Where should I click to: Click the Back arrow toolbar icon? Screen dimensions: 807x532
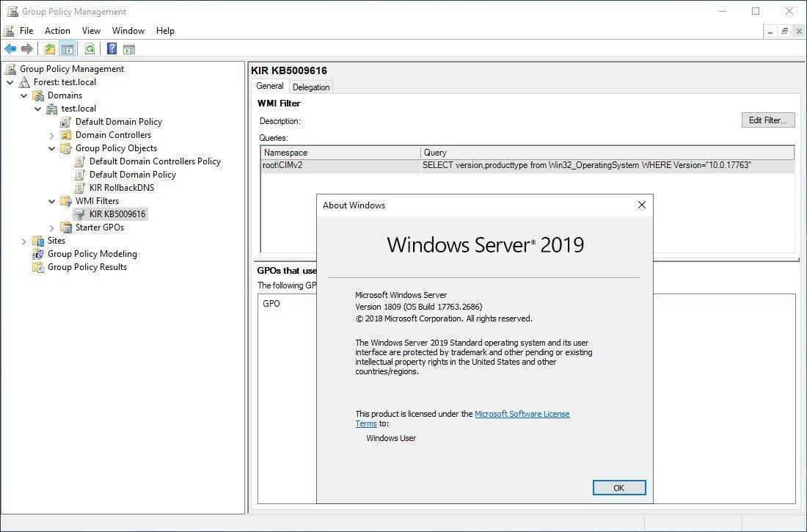(x=10, y=49)
